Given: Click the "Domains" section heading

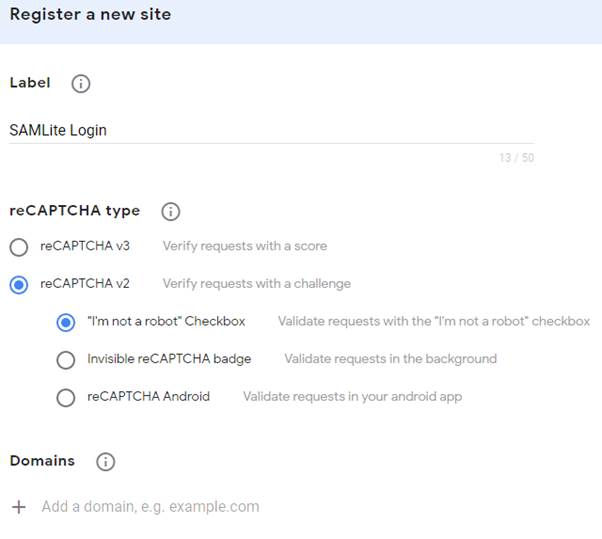Looking at the screenshot, I should click(42, 461).
